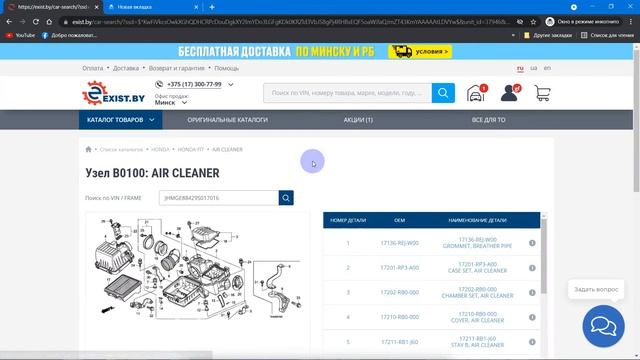
Task: Click the air cleaner parts diagram
Action: click(197, 269)
